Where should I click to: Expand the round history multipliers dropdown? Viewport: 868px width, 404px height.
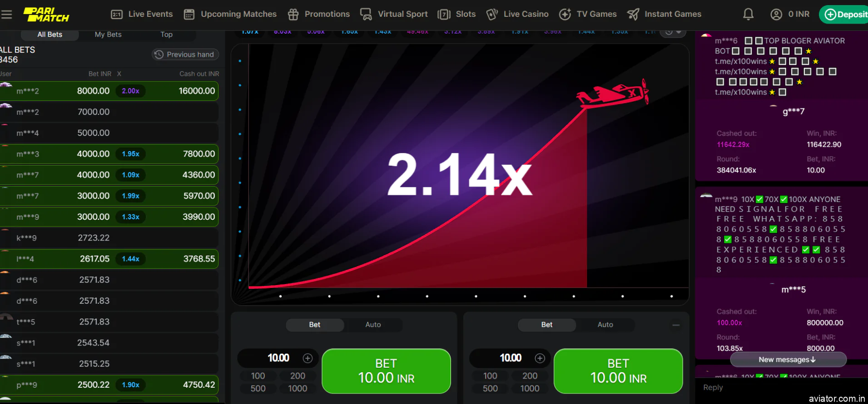click(673, 32)
